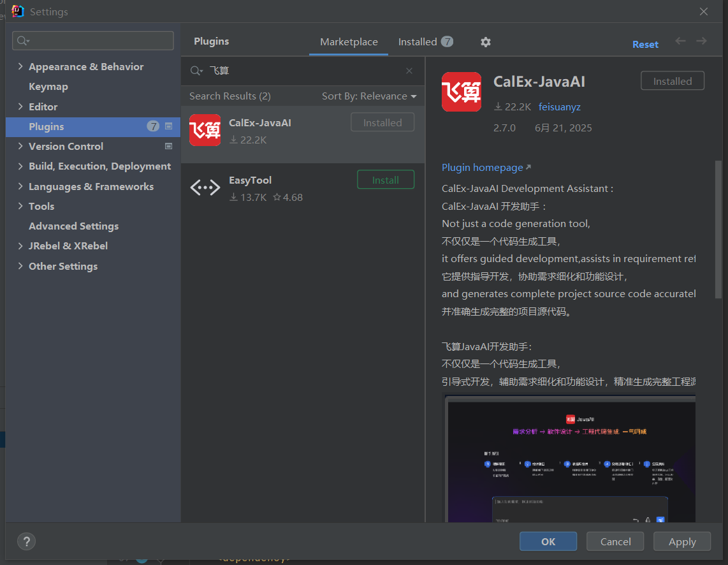
Task: Switch to the Installed tab
Action: point(425,42)
